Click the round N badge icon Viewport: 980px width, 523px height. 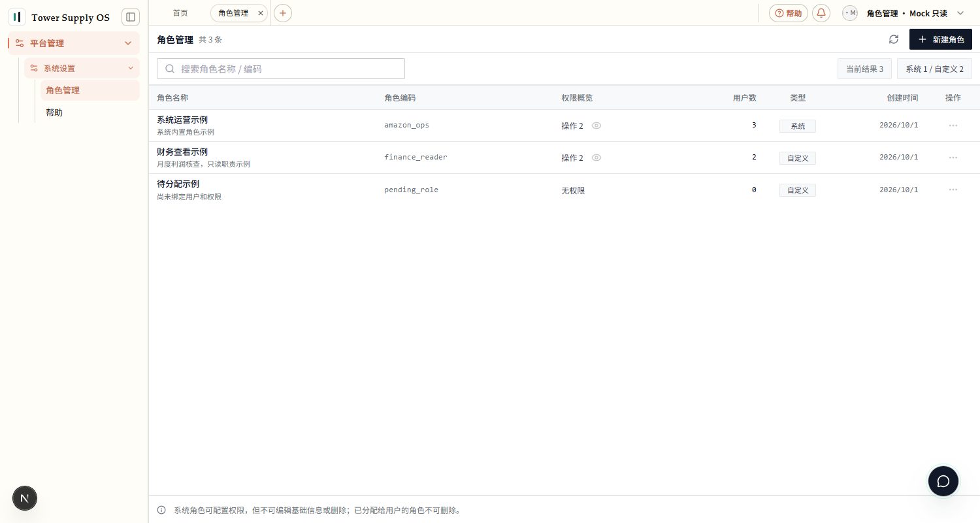[25, 498]
